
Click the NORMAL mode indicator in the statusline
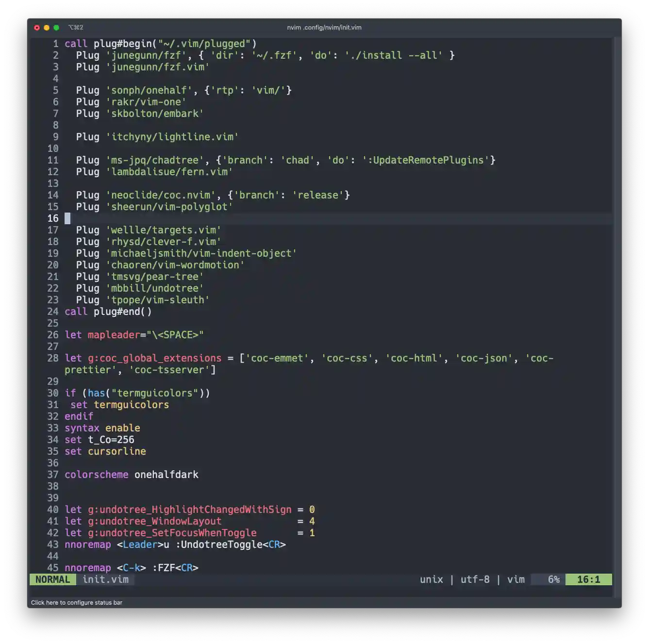pyautogui.click(x=52, y=579)
